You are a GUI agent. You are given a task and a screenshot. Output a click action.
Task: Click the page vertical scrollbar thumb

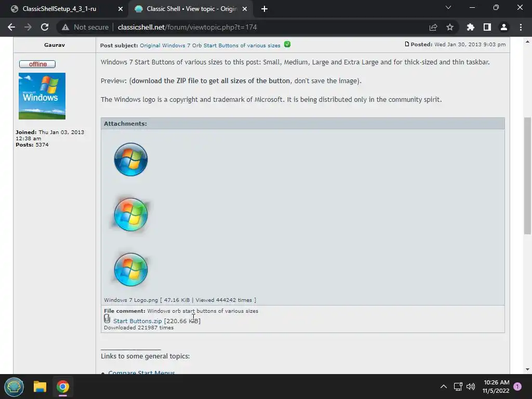pyautogui.click(x=527, y=176)
